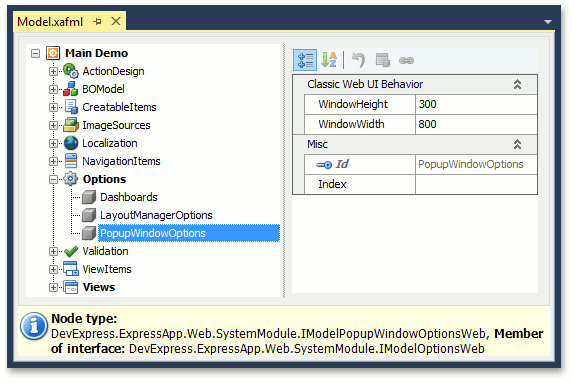Screen dimensions: 574x383
Task: Select the CreatableItems tree node
Action: pyautogui.click(x=119, y=107)
